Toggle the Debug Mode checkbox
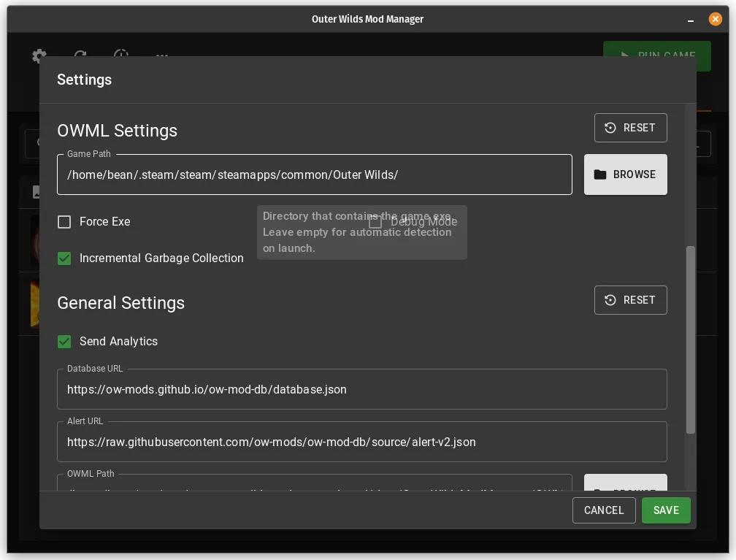Screen dimensions: 736x560 coord(375,222)
